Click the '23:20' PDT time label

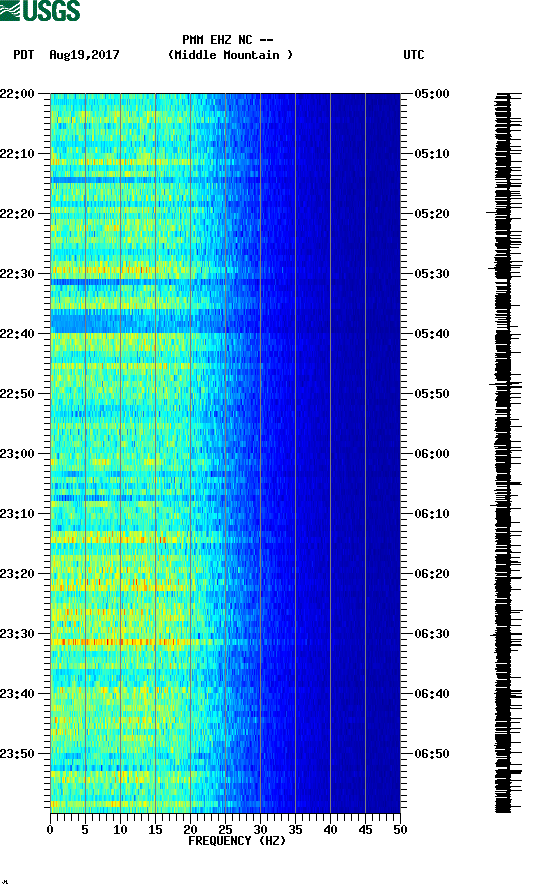click(x=17, y=574)
